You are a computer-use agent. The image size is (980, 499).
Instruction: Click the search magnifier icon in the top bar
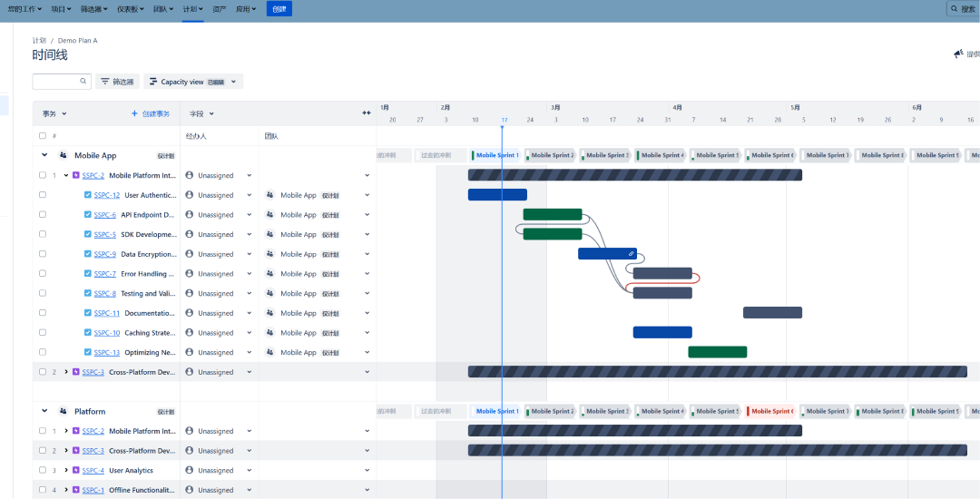tap(955, 9)
